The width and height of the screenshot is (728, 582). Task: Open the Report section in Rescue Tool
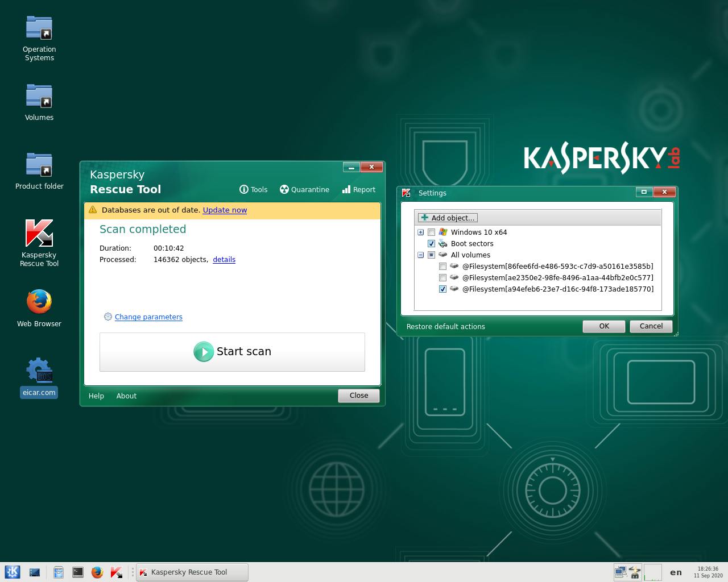pos(358,190)
